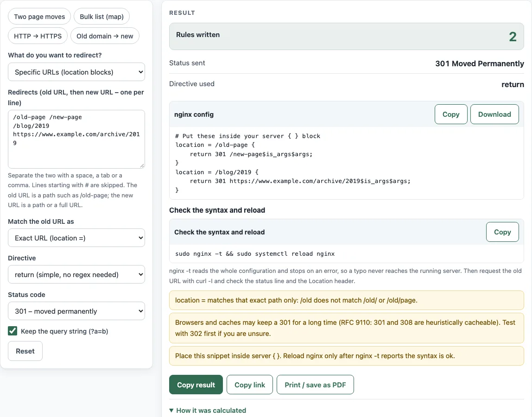Click the 'return 301 /new-page$is_args$args;' line
The image size is (532, 417).
pos(251,154)
